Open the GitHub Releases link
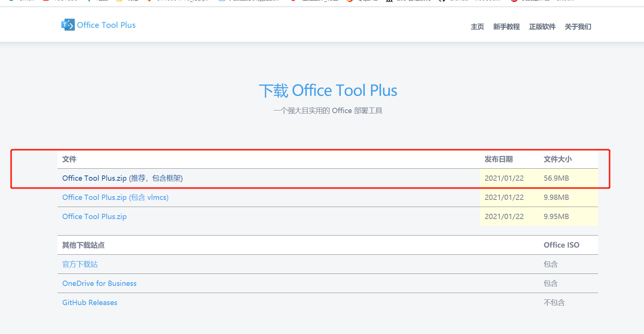644x334 pixels. point(90,302)
